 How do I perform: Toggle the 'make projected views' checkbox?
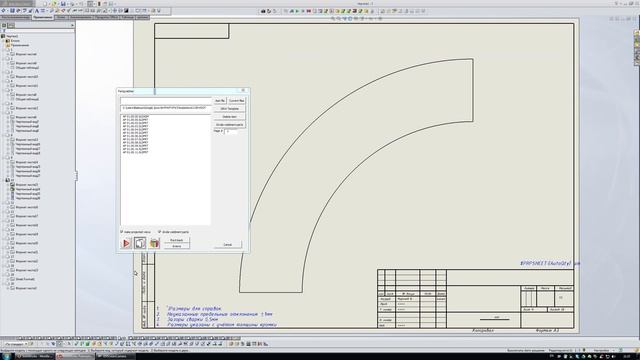[x=122, y=232]
